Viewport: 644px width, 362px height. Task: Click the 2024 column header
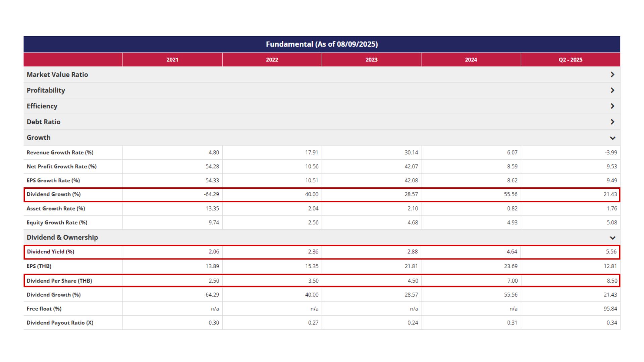[x=471, y=60]
